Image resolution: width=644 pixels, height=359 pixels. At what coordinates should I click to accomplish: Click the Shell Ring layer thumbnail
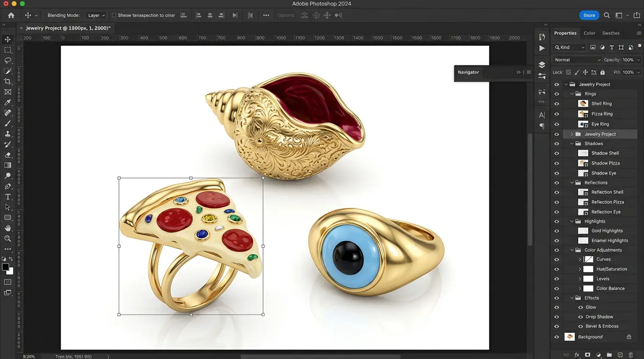583,104
